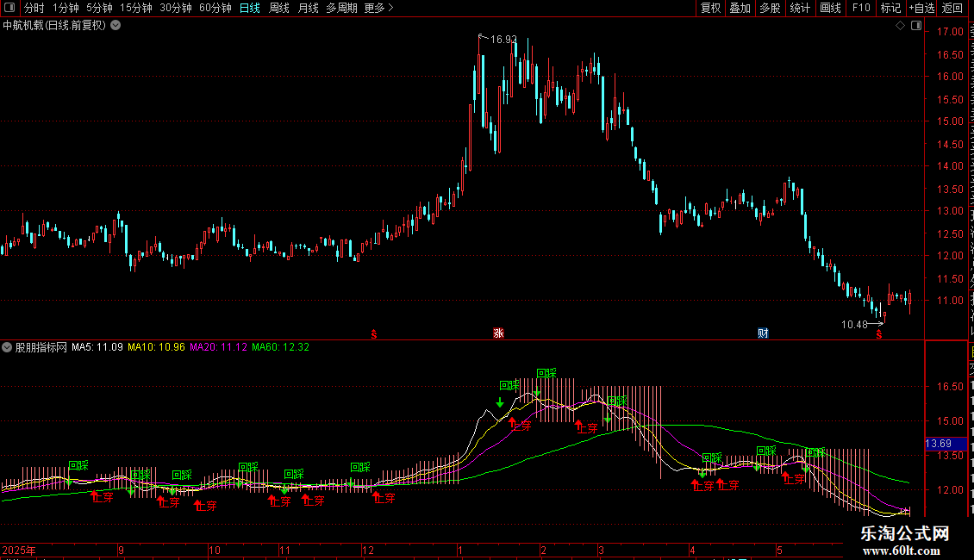This screenshot has width=974, height=560.
Task: Click the blue 财 financial report marker
Action: pos(763,333)
